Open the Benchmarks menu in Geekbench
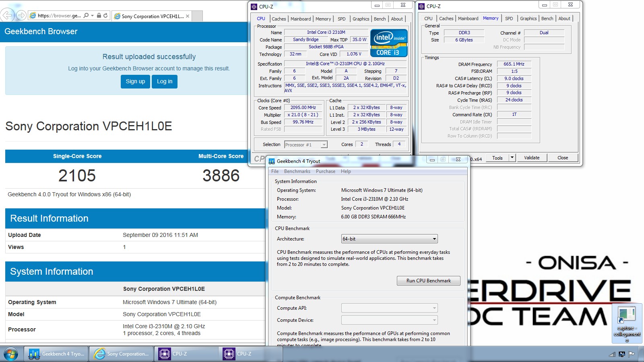Viewport: 644px width, 362px height. [x=297, y=171]
